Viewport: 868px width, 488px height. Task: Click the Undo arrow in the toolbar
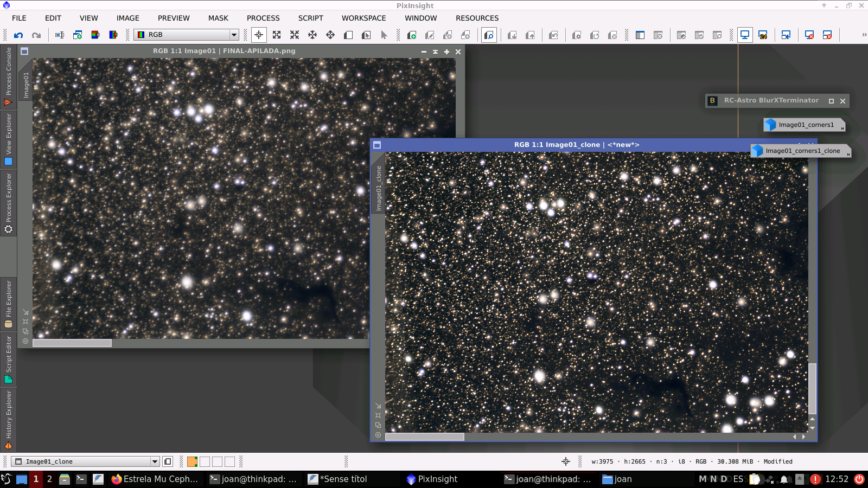coord(18,35)
